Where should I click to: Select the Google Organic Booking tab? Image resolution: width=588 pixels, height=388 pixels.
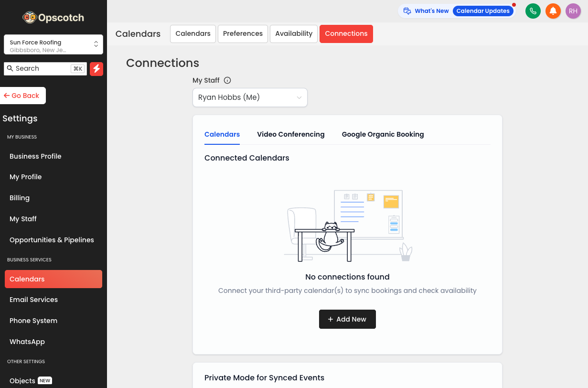pyautogui.click(x=383, y=134)
